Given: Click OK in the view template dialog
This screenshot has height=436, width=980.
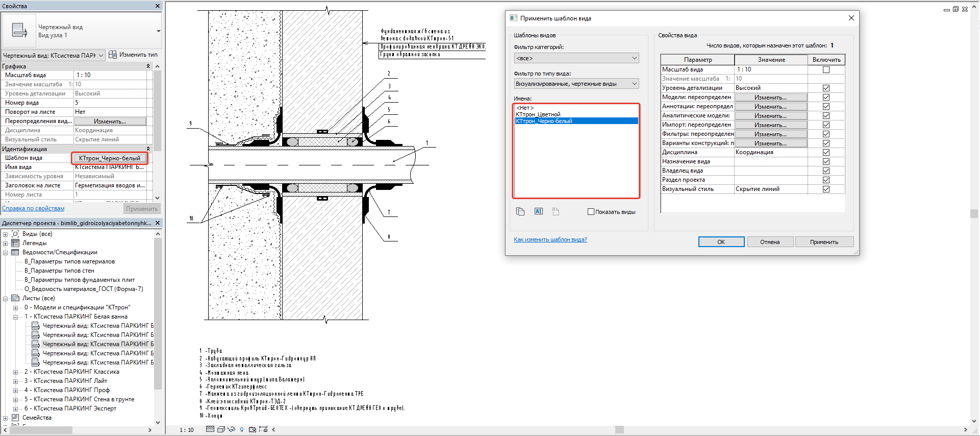Looking at the screenshot, I should 721,242.
